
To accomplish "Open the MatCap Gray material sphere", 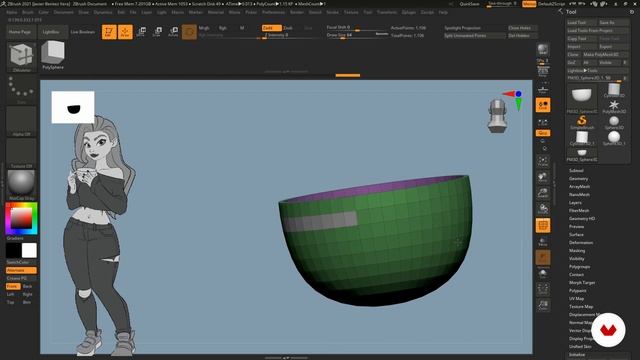I will pyautogui.click(x=21, y=185).
